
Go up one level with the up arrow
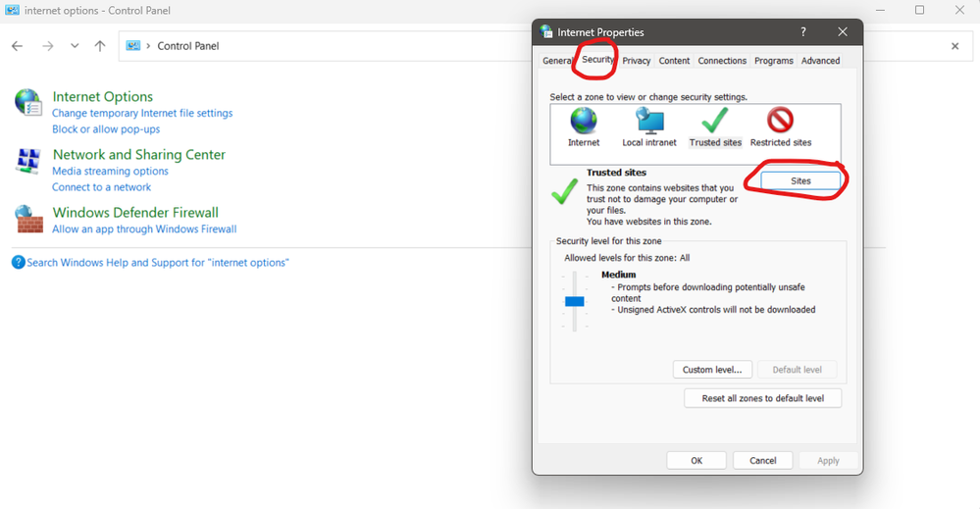click(x=99, y=46)
